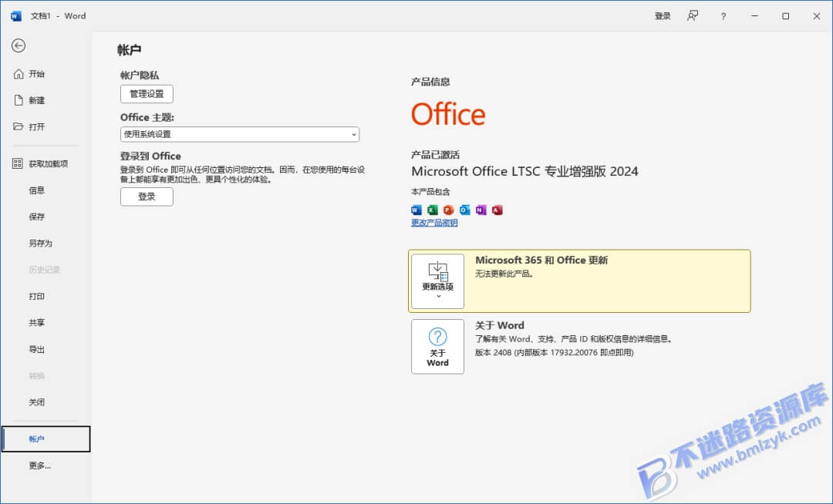The height and width of the screenshot is (504, 833).
Task: Click the Microsoft Office LTSC 专业增强版 2024 text
Action: [x=525, y=171]
